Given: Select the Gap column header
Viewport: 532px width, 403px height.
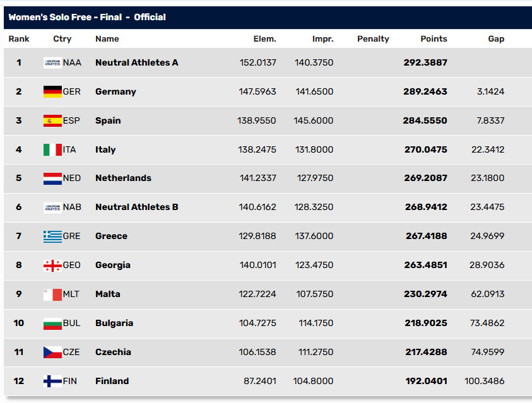Looking at the screenshot, I should pos(496,38).
